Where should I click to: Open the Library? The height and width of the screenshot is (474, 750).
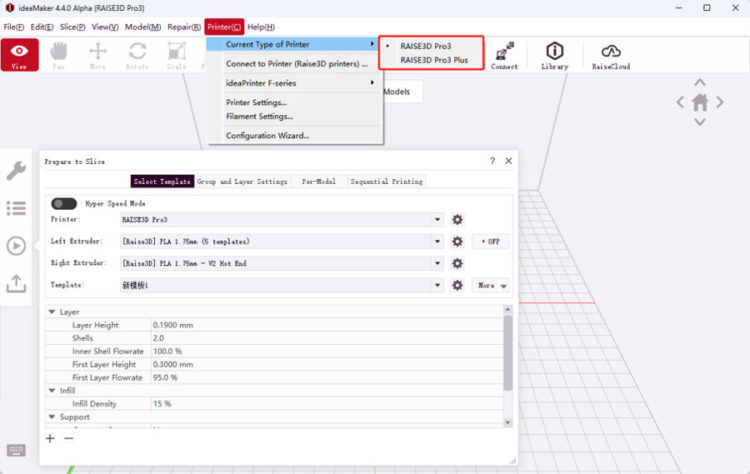click(x=554, y=55)
